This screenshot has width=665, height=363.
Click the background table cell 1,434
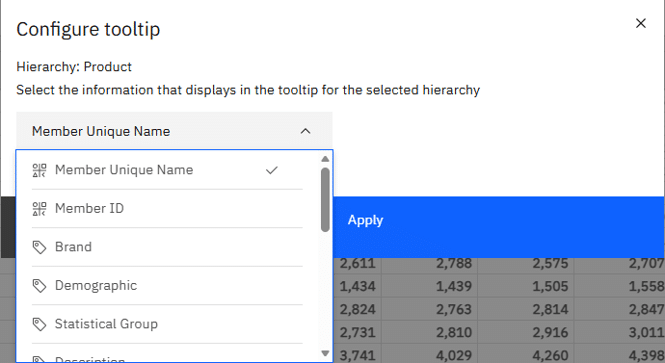357,286
